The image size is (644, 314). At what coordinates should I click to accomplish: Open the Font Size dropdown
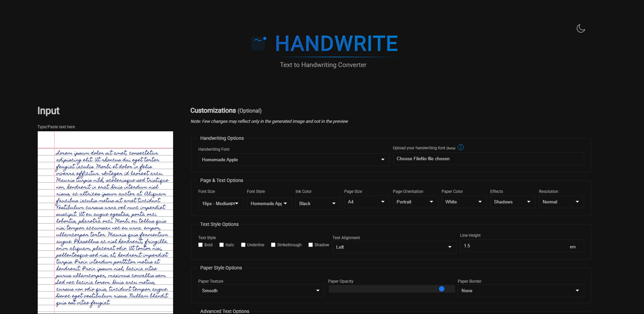coord(221,203)
